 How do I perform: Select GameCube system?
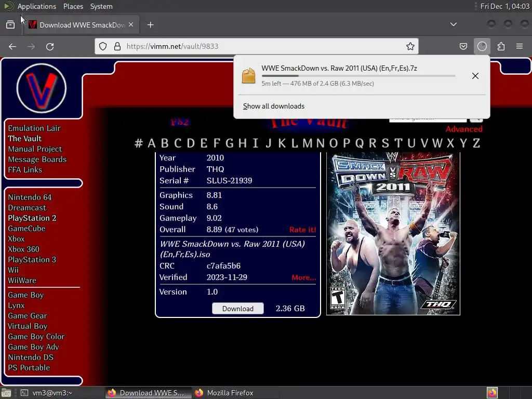tap(27, 229)
